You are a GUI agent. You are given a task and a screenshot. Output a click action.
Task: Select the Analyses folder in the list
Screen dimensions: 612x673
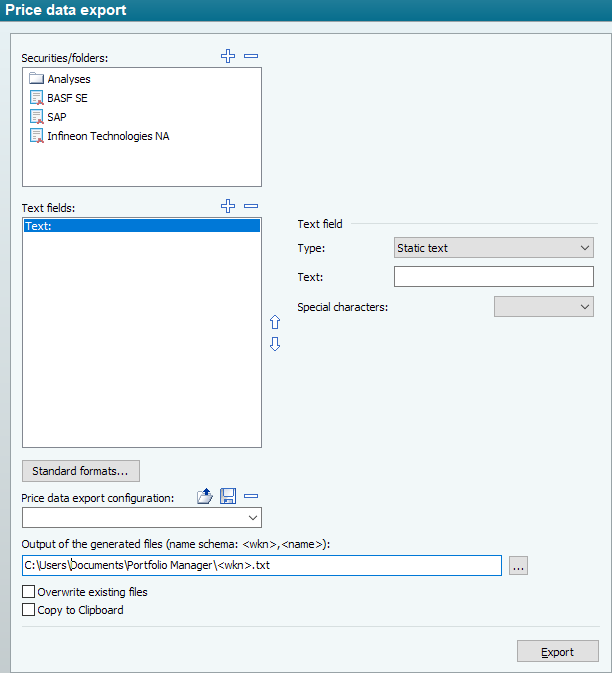[x=69, y=79]
